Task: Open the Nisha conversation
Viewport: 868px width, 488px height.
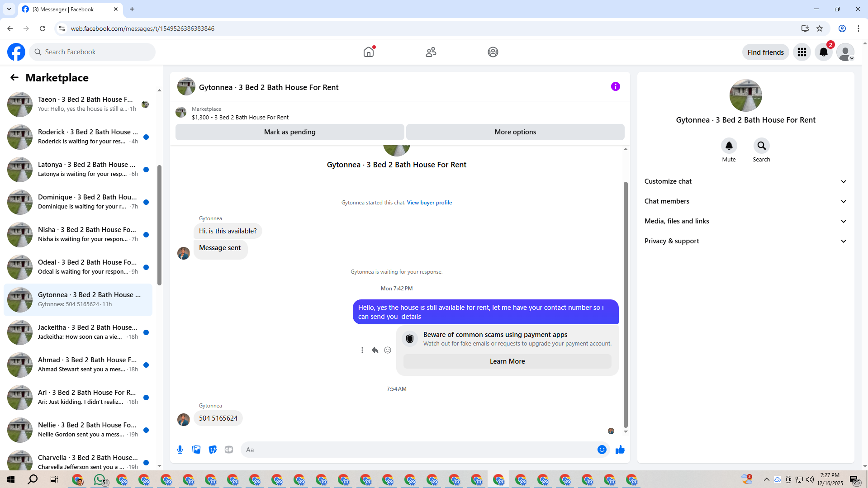Action: 78,235
